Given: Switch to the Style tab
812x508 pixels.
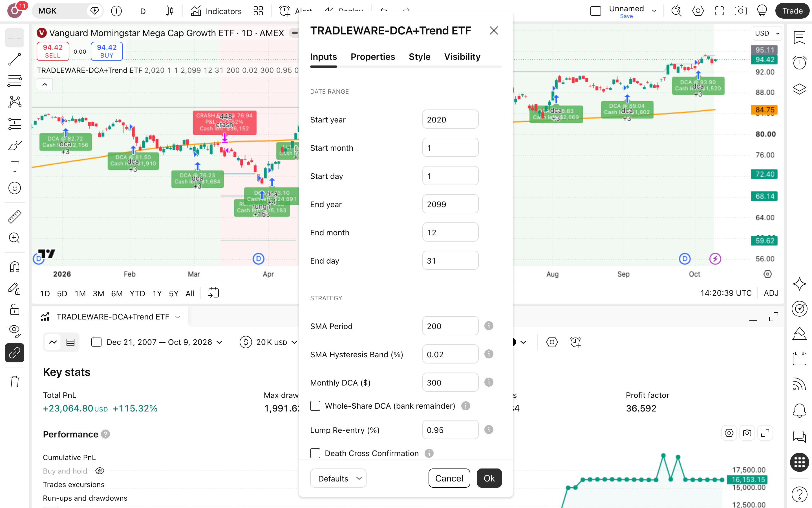Looking at the screenshot, I should click(420, 57).
